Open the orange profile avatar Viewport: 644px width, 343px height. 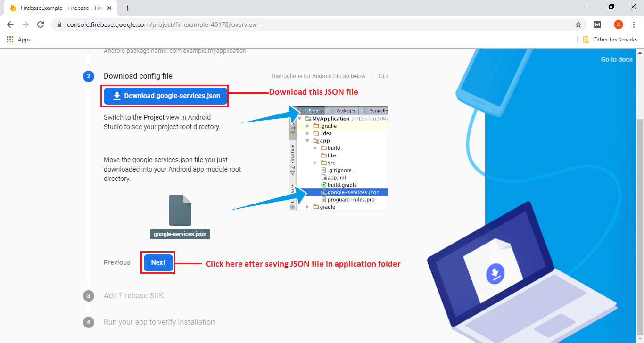pos(618,24)
